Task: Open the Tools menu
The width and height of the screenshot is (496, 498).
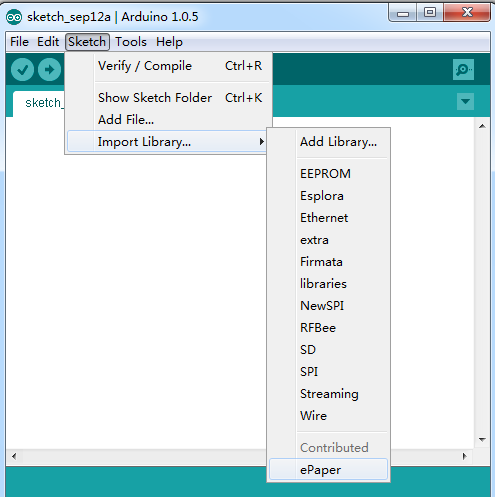Action: click(131, 42)
